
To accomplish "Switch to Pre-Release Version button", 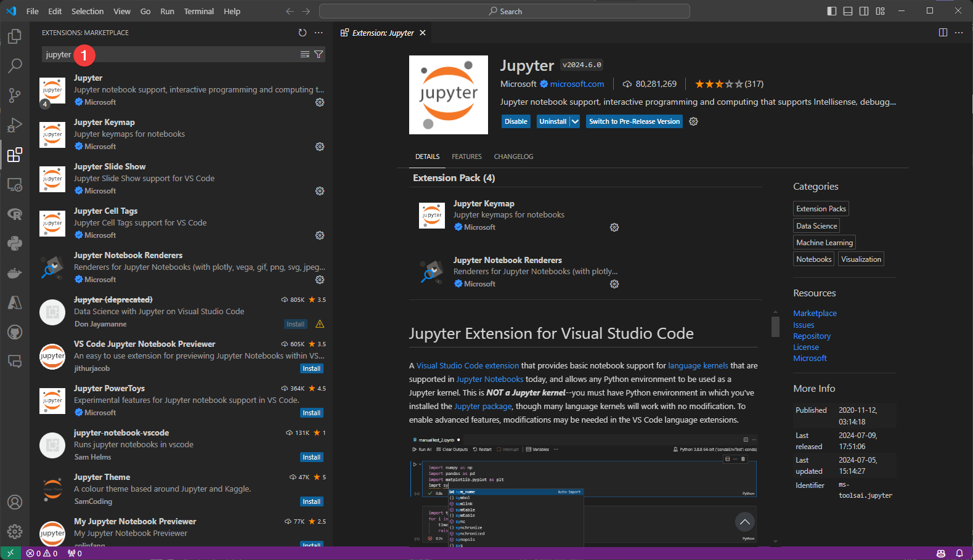I will point(634,121).
